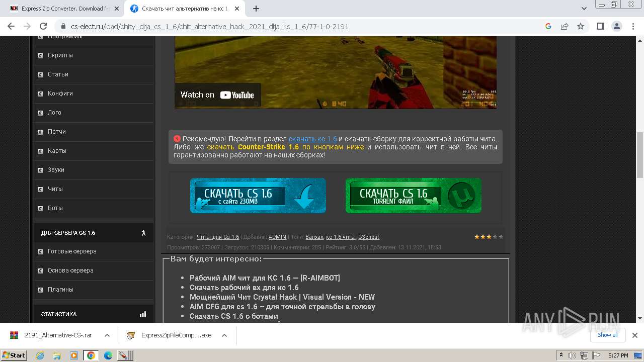This screenshot has height=362, width=644.
Task: Share this page via share icon
Action: click(565, 26)
